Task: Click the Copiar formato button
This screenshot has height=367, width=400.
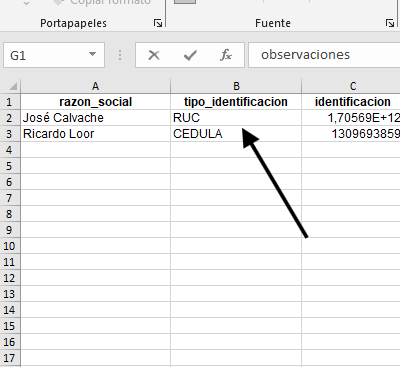Action: tap(102, 3)
